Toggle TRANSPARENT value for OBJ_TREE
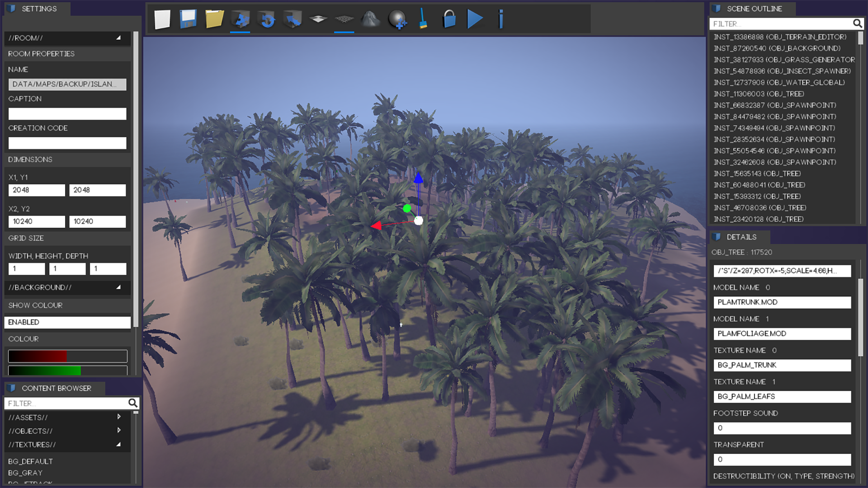868x488 pixels. coord(782,459)
